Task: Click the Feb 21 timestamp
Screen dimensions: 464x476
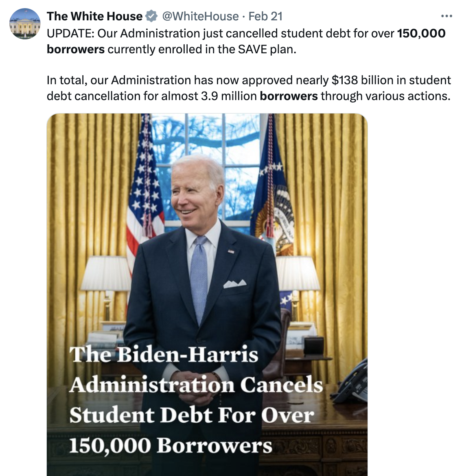Action: coord(265,16)
